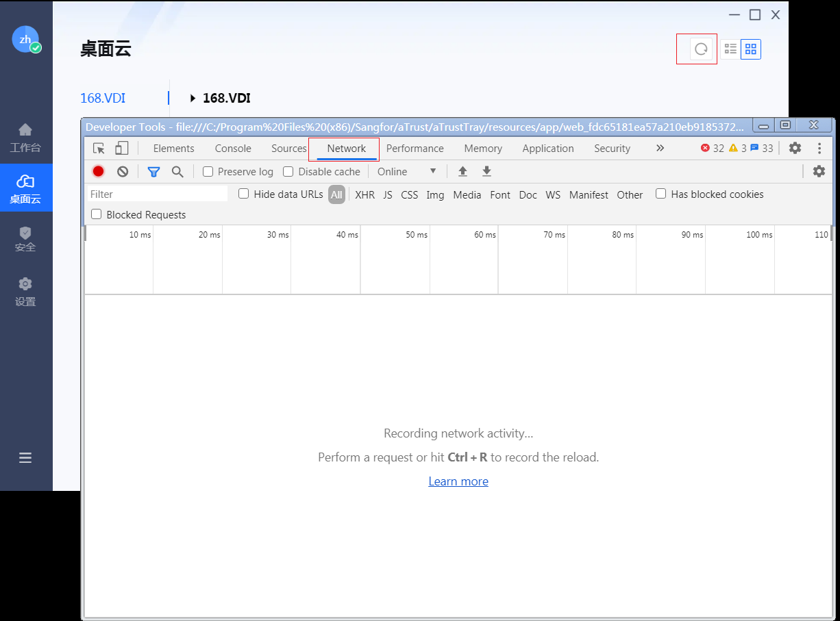Viewport: 840px width, 621px height.
Task: Click Import HAR file upload arrow
Action: coord(462,172)
